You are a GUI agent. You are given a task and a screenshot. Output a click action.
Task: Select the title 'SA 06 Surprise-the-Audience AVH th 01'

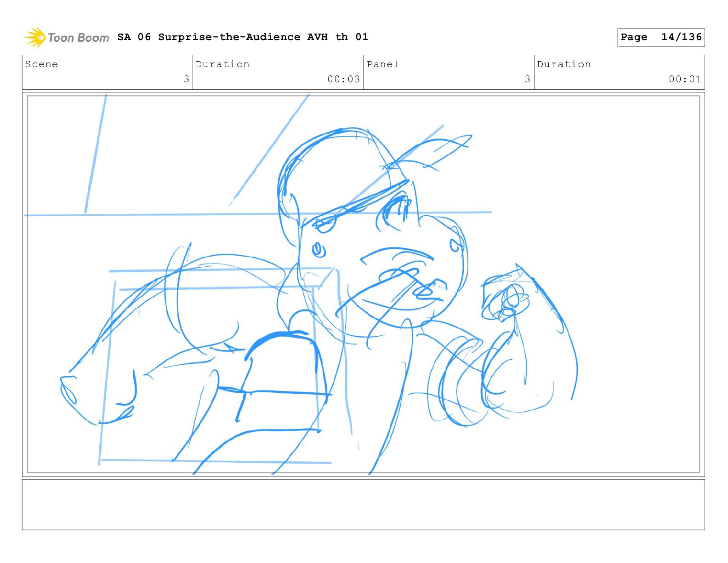coord(243,37)
